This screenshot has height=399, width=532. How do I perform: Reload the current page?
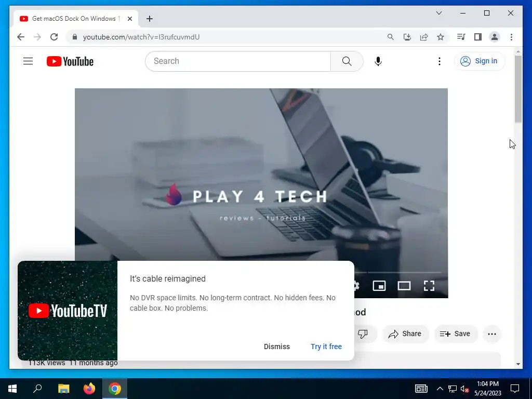54,37
